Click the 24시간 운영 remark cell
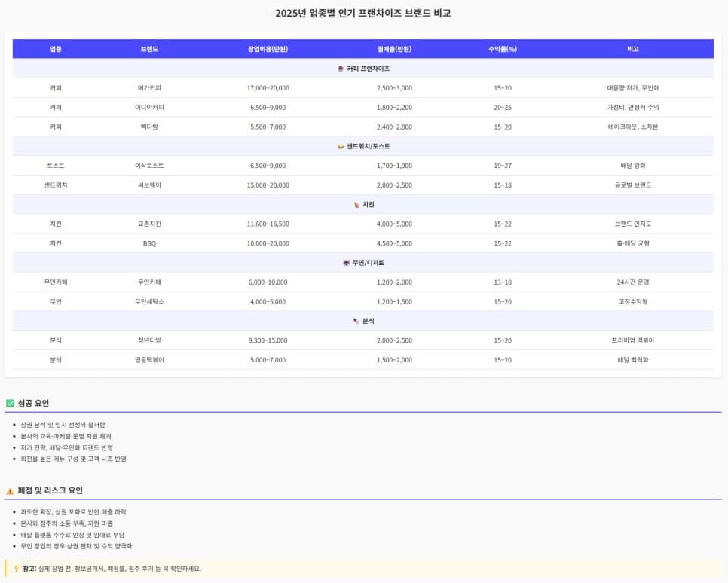728x583 pixels. [633, 282]
